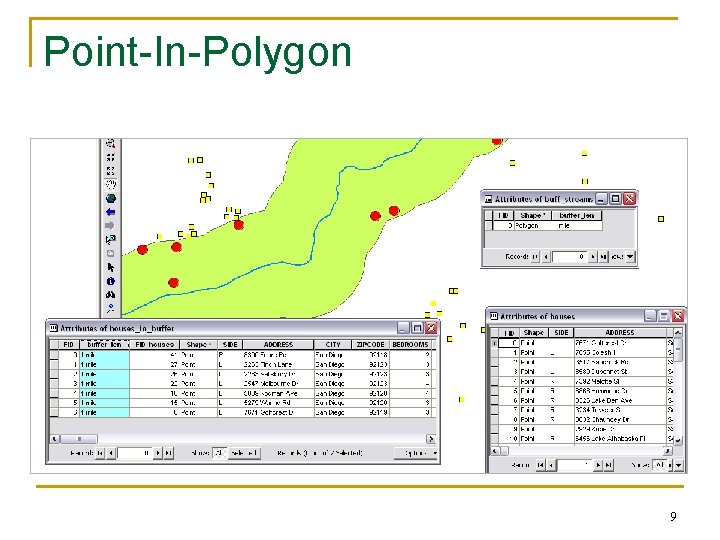Go to first record in buff_streams table

[x=535, y=257]
